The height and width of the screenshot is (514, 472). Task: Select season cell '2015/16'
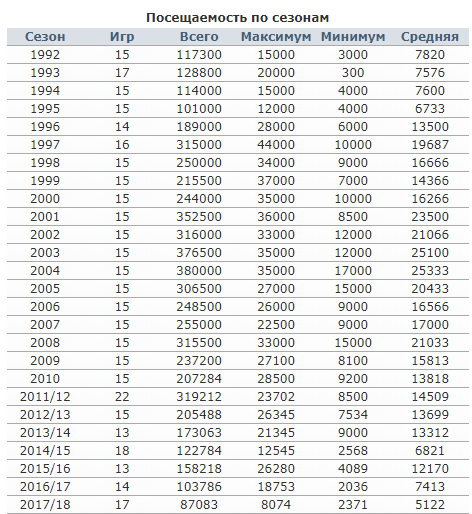coord(45,469)
